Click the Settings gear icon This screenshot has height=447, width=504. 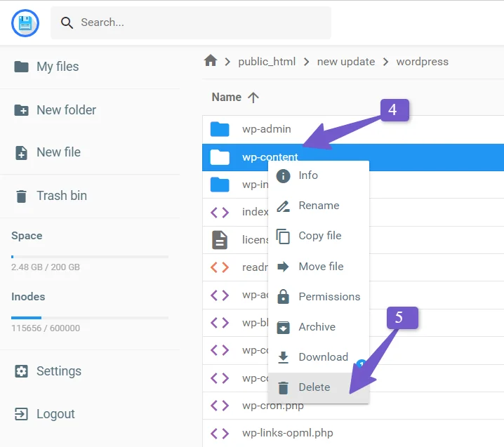coord(21,371)
